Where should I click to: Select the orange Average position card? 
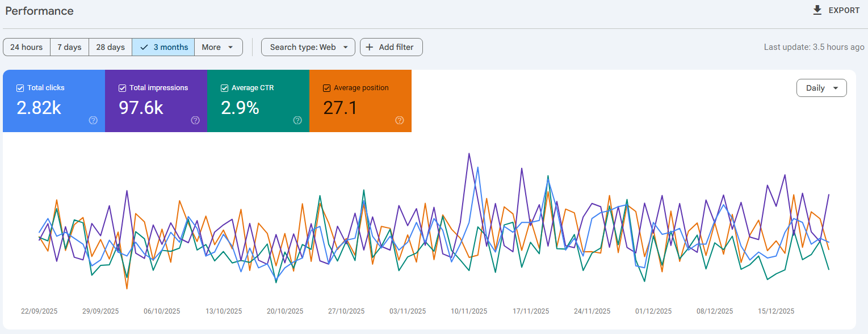pos(360,101)
